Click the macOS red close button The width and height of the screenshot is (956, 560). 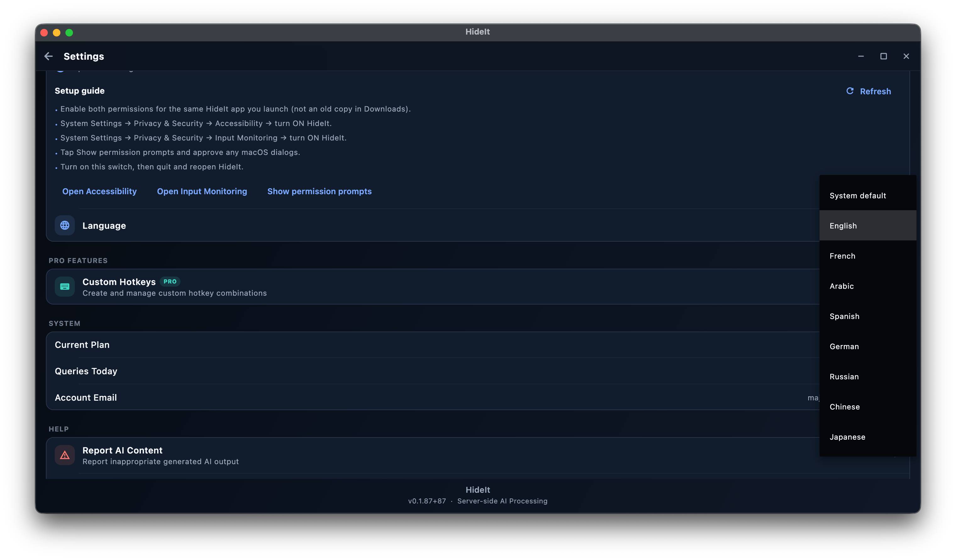pos(44,33)
